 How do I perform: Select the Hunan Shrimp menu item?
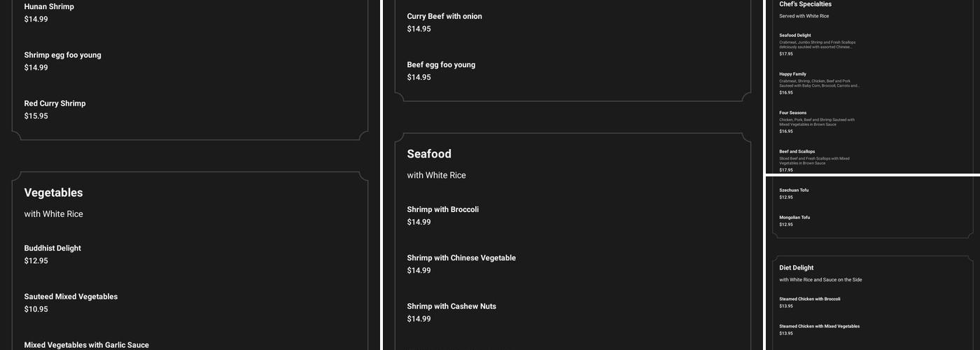(x=49, y=7)
